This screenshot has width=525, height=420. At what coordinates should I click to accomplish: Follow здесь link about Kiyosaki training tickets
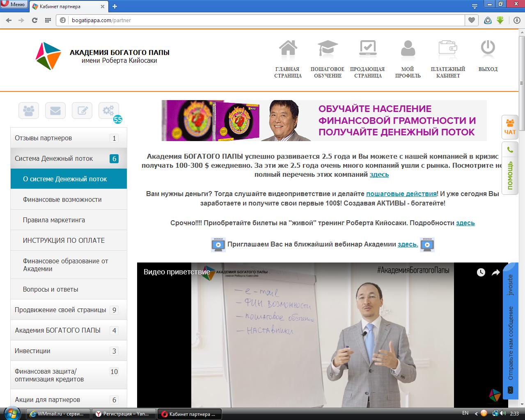point(465,223)
